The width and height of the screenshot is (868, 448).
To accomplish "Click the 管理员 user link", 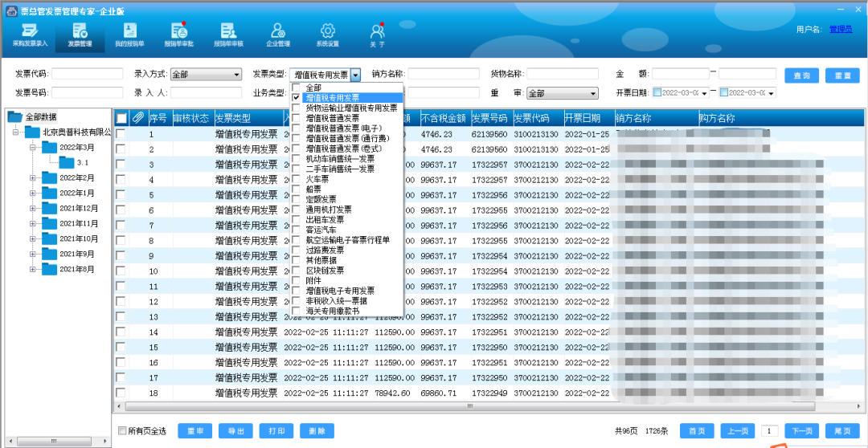I will pyautogui.click(x=841, y=30).
